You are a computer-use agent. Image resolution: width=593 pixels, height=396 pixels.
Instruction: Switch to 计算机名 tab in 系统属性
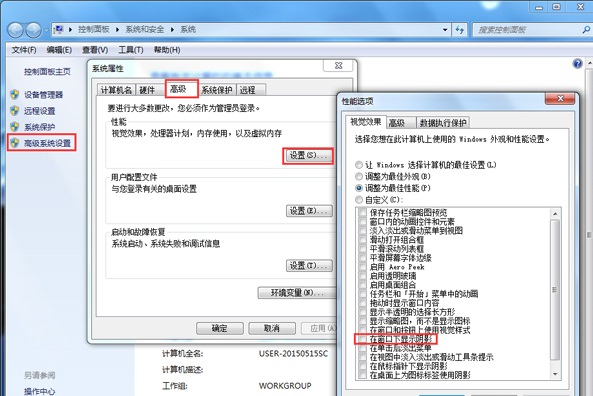(x=116, y=90)
